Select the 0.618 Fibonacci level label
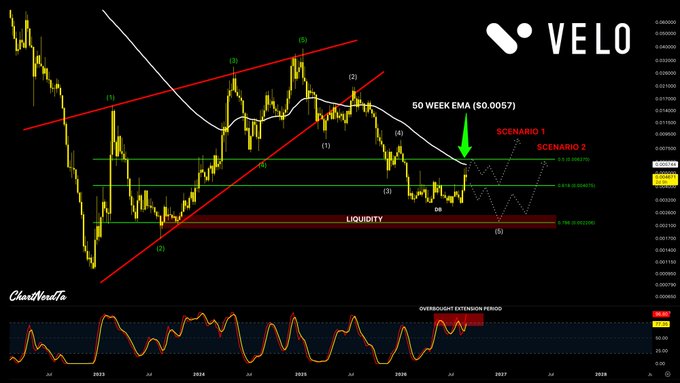The image size is (680, 383). tap(576, 186)
